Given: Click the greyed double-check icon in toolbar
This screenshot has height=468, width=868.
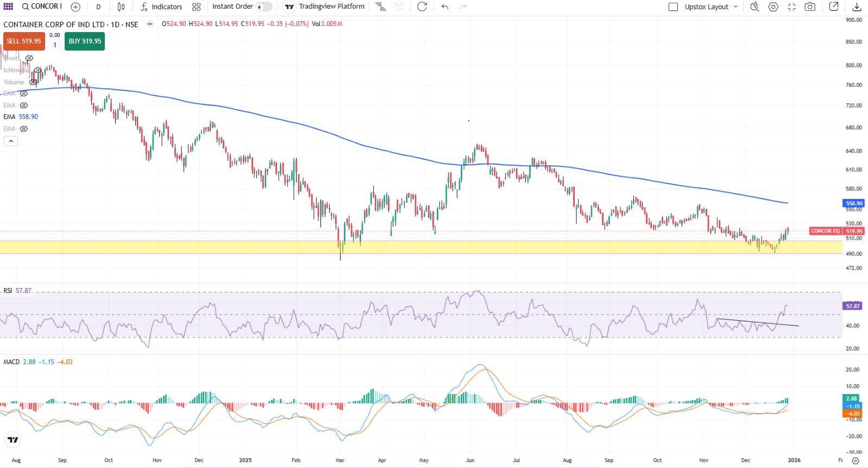Looking at the screenshot, I should coord(399,7).
